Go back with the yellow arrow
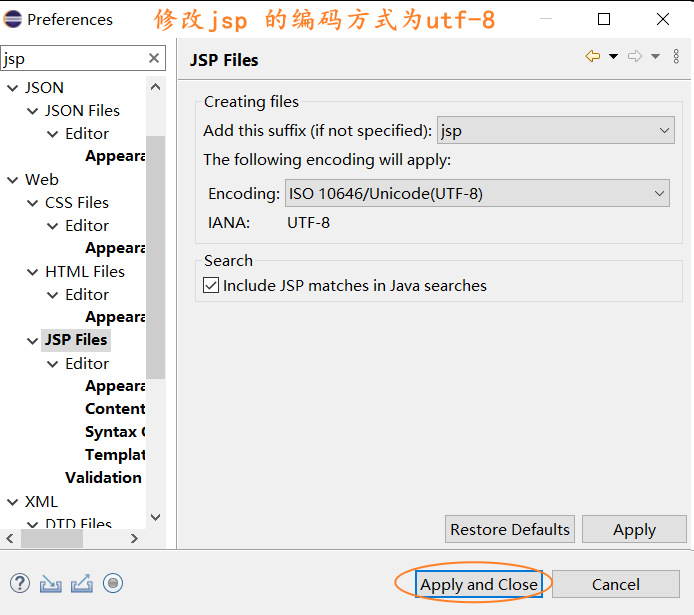 [x=593, y=57]
